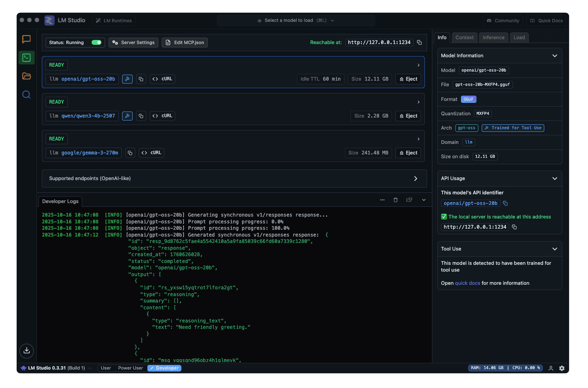
Task: Collapse the Model Information section
Action: [x=554, y=56]
